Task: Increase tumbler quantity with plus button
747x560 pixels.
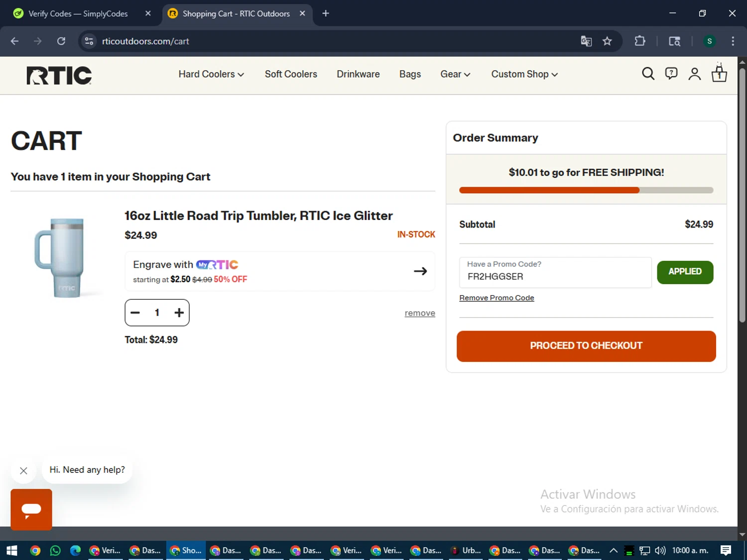Action: 179,313
